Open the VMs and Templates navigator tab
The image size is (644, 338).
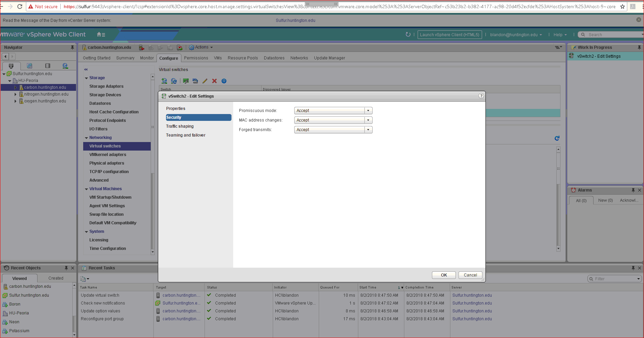(x=30, y=66)
